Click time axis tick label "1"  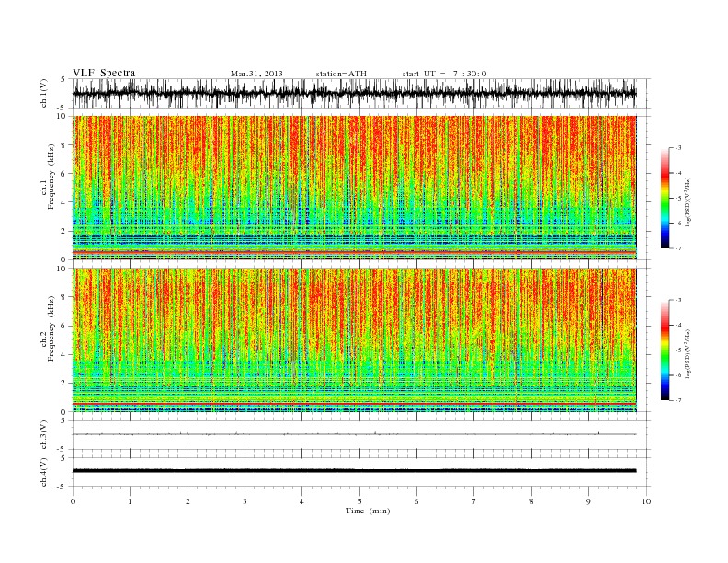point(130,501)
